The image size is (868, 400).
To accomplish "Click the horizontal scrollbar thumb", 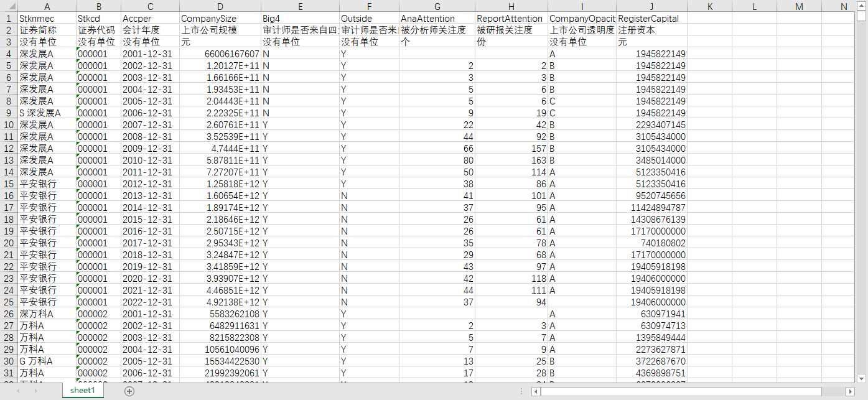I will 682,391.
